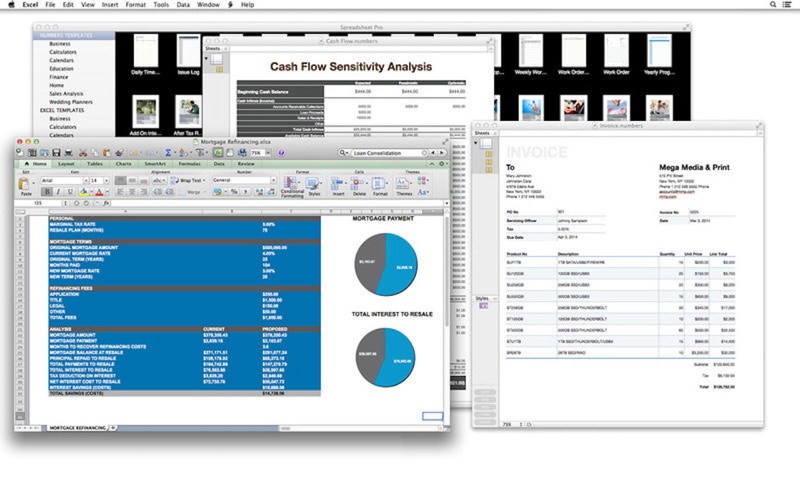Toggle Align Text Right
The height and width of the screenshot is (500, 800).
pyautogui.click(x=143, y=192)
